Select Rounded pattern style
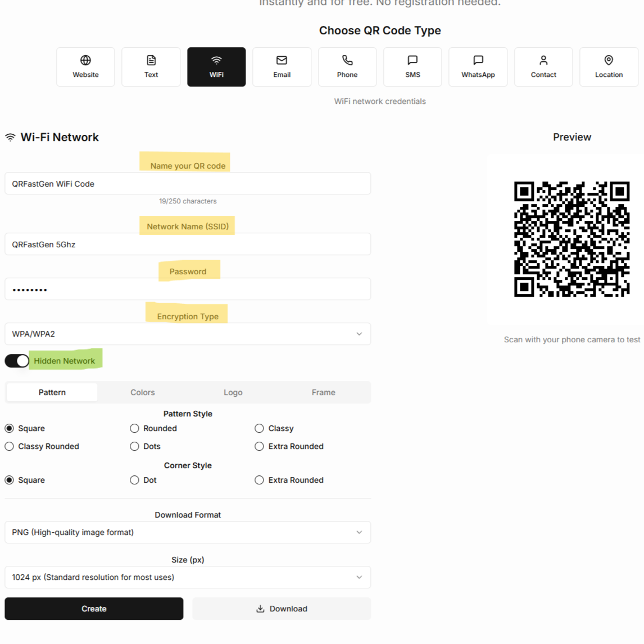644x644 pixels. tap(134, 428)
